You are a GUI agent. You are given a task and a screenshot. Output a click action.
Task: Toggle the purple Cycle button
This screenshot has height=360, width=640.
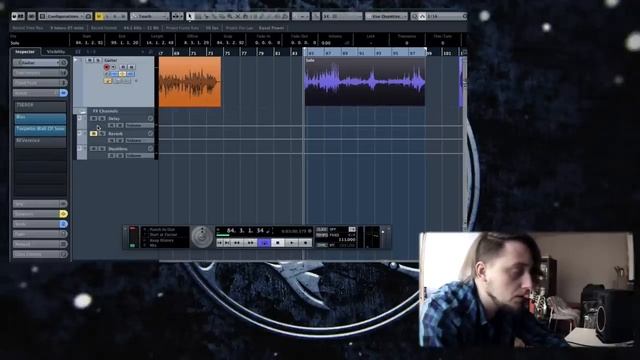[264, 243]
